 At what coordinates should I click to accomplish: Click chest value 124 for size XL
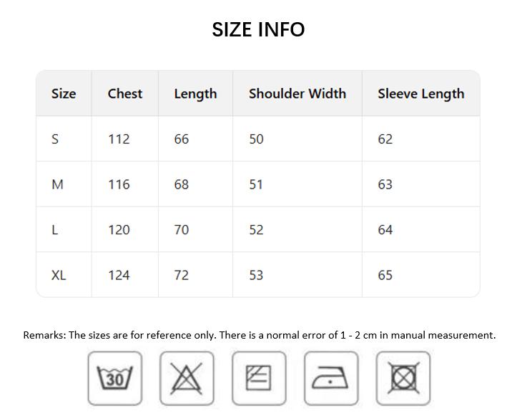(x=119, y=275)
